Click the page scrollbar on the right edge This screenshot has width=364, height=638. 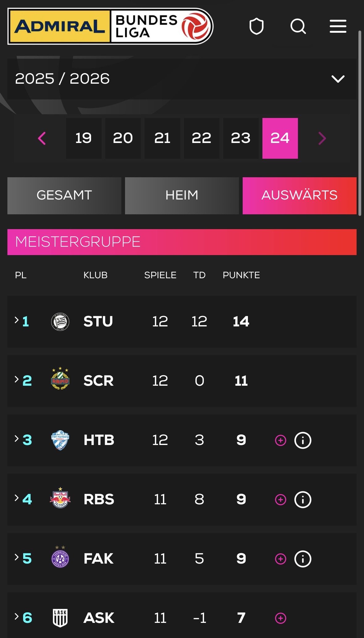[x=360, y=124]
